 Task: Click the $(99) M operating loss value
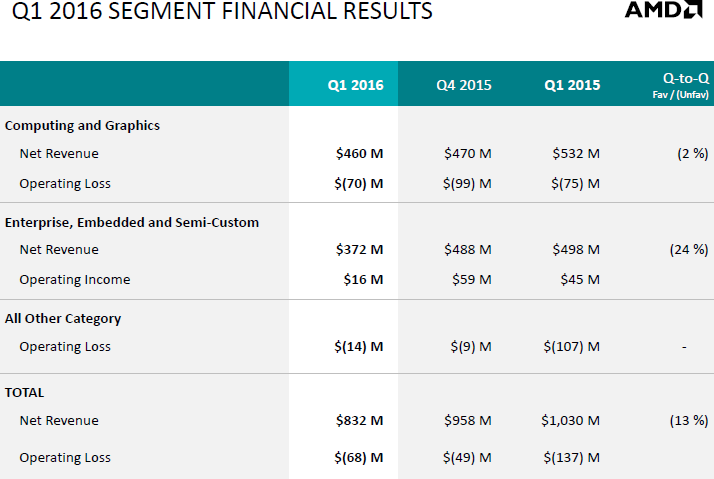pos(468,183)
